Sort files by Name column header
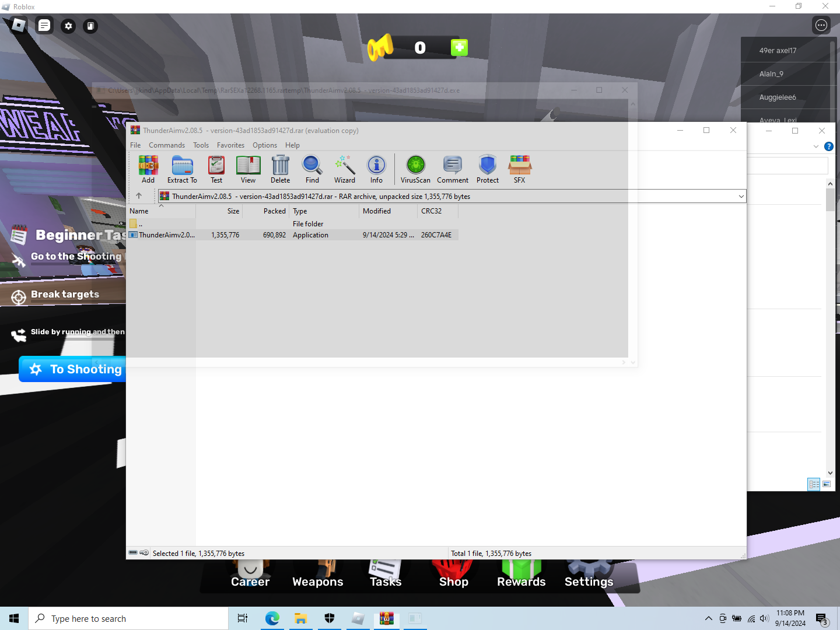Viewport: 840px width, 630px height. click(x=161, y=211)
